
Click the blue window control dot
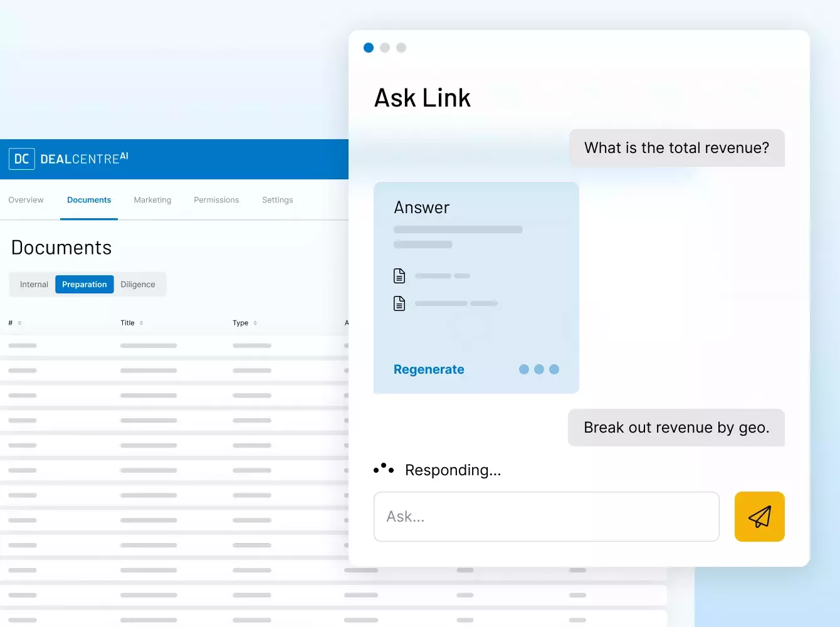coord(369,48)
